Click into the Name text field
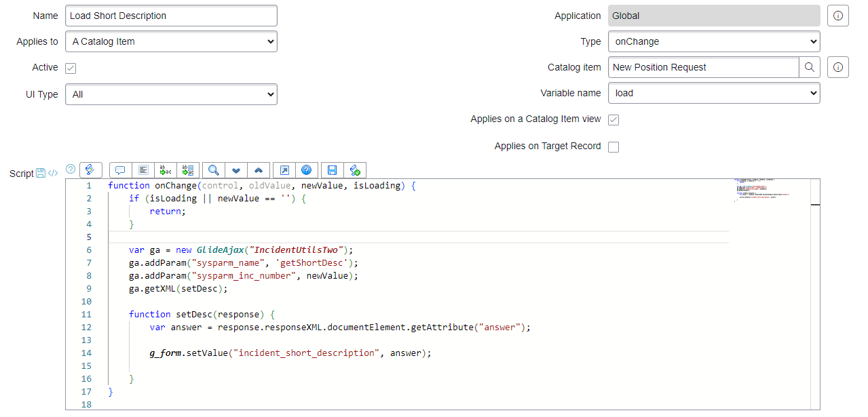The width and height of the screenshot is (868, 417). tap(171, 16)
